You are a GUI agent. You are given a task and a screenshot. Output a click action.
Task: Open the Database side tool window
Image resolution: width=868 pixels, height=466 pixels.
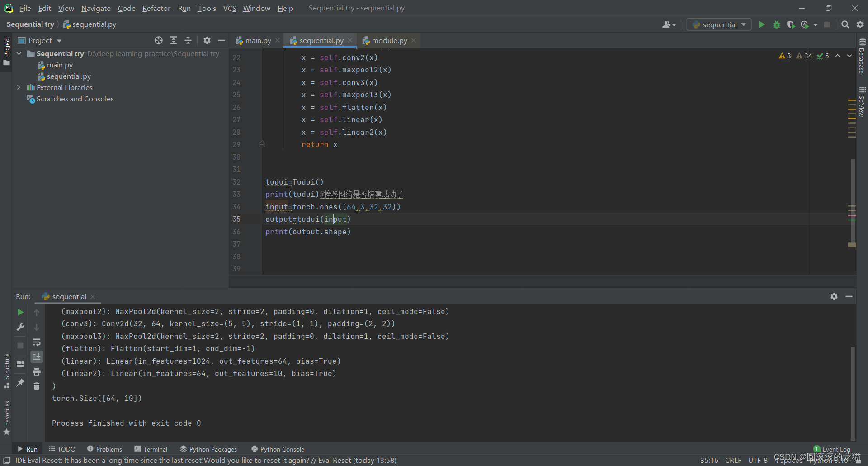coord(862,56)
